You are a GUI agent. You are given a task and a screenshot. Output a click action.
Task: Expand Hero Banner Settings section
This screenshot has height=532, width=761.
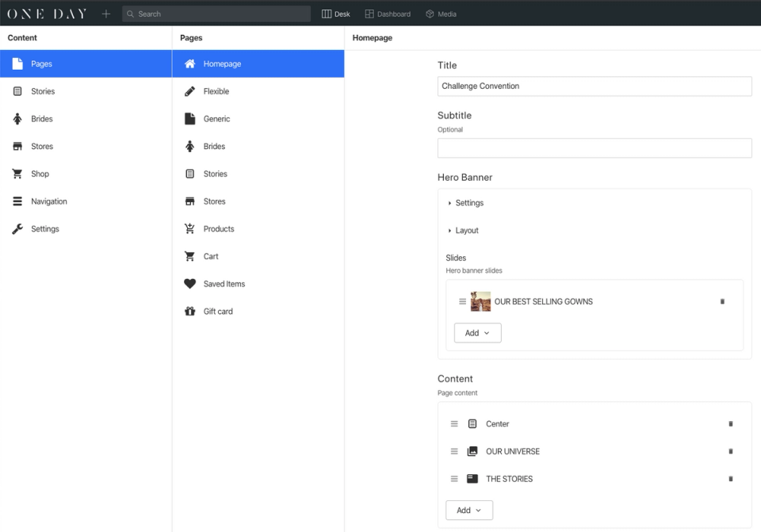point(466,203)
